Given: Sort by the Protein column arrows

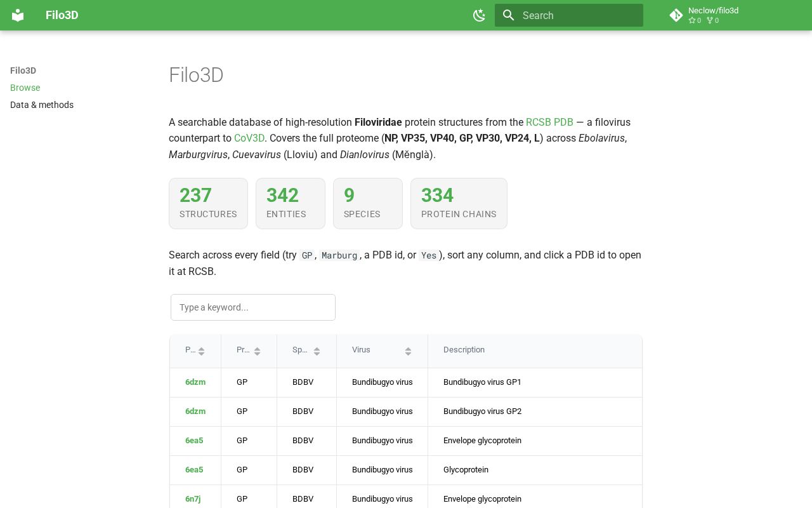Looking at the screenshot, I should (257, 351).
